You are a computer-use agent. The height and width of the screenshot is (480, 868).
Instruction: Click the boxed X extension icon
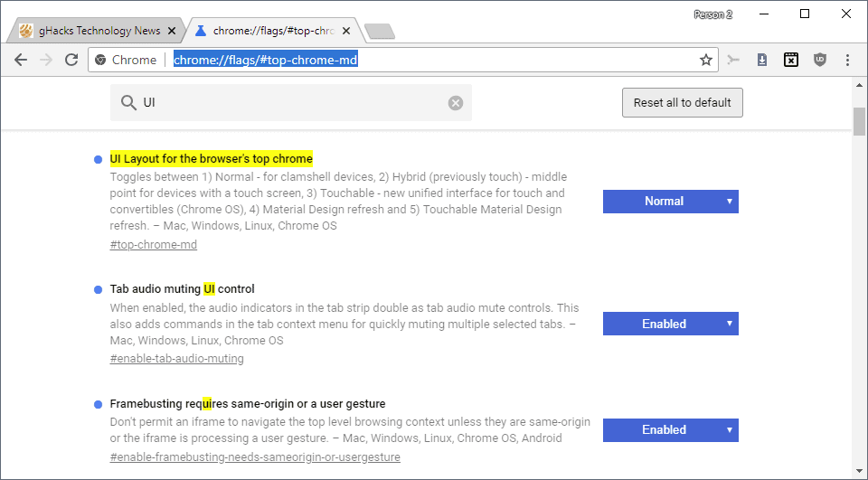coord(791,60)
